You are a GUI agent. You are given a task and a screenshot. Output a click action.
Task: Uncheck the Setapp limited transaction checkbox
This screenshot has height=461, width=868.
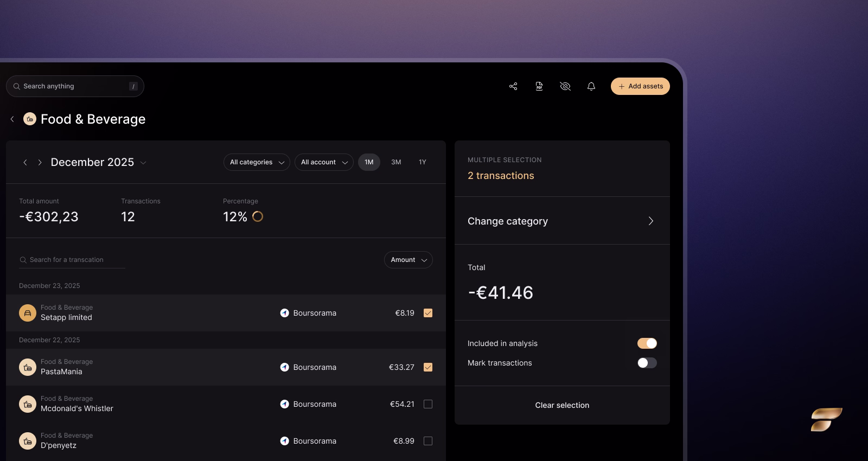(428, 313)
